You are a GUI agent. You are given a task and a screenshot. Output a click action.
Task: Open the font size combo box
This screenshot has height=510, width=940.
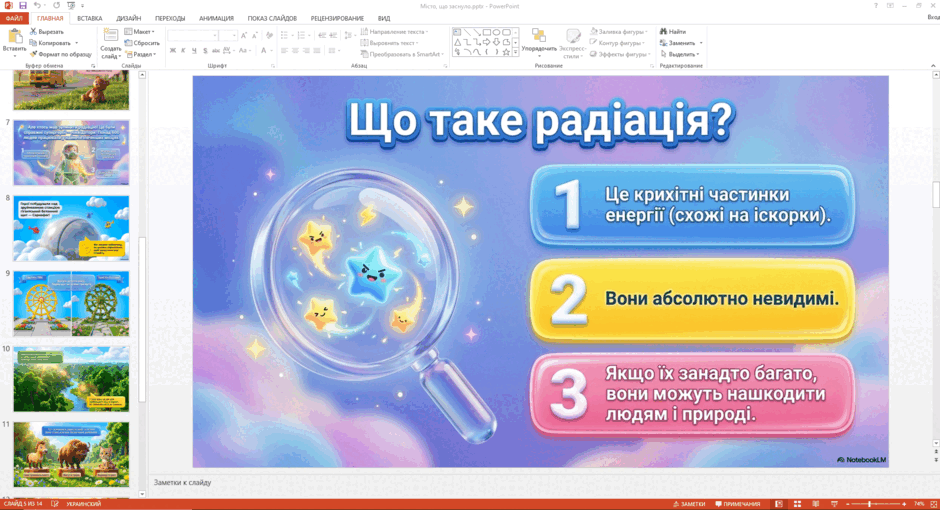point(228,36)
